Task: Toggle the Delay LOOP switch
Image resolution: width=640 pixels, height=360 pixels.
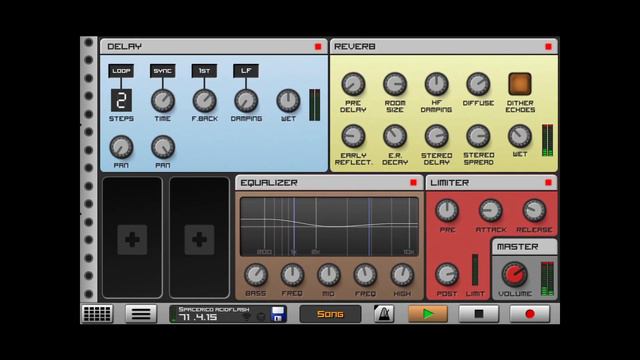Action: [121, 71]
